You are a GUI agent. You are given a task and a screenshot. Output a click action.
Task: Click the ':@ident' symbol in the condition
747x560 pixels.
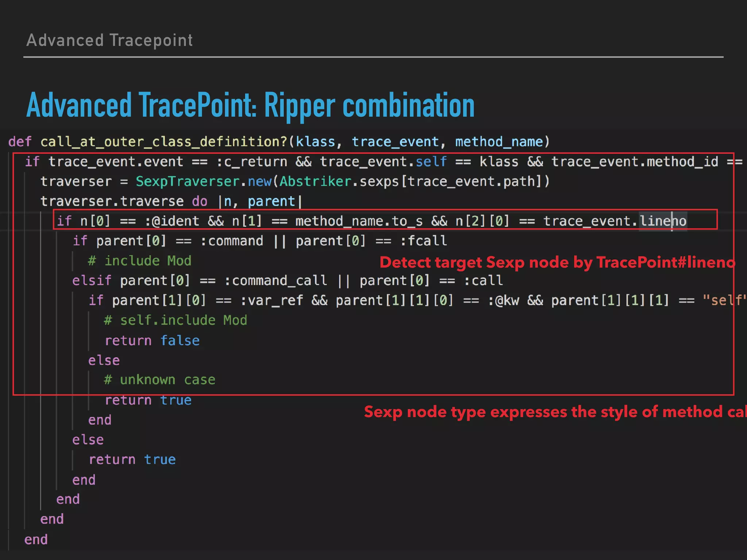pyautogui.click(x=172, y=221)
